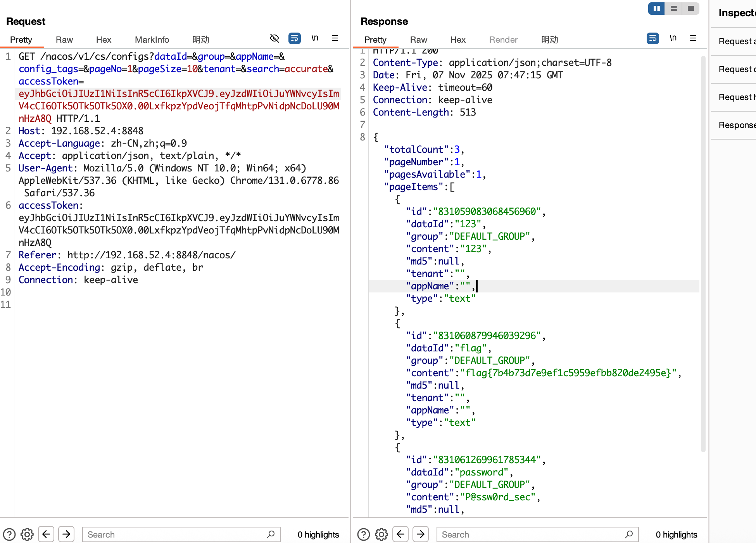Go to next match in Response search
The image size is (756, 543).
421,534
